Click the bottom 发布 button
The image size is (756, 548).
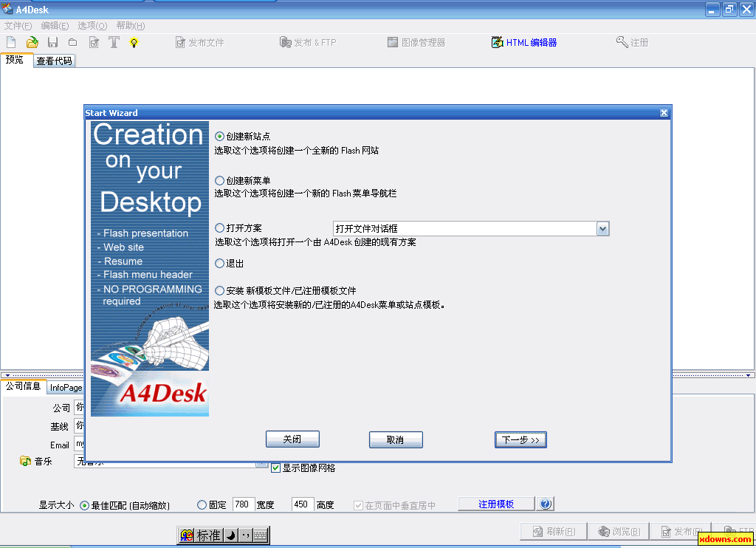[680, 532]
